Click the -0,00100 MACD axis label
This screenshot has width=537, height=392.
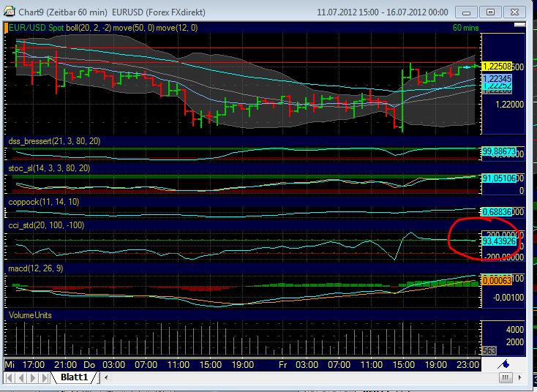(x=508, y=298)
